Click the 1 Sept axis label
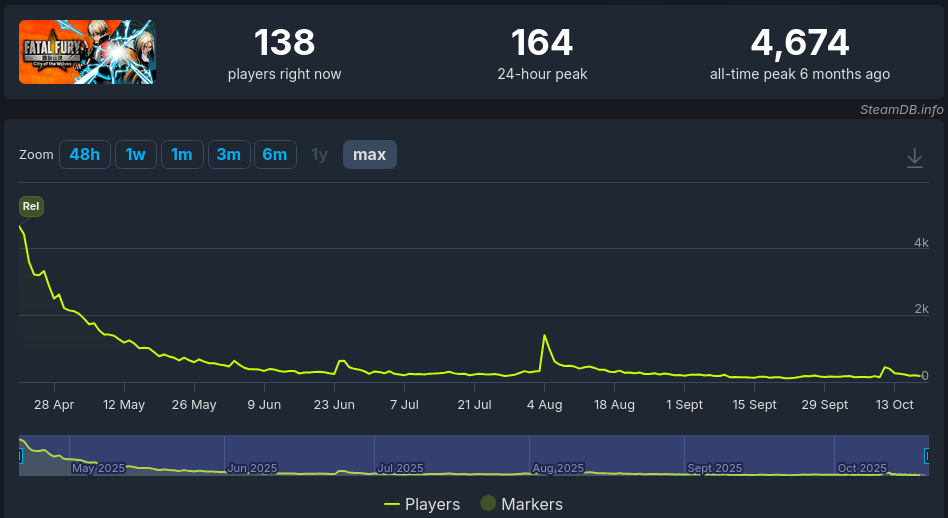The width and height of the screenshot is (948, 518). pos(684,405)
